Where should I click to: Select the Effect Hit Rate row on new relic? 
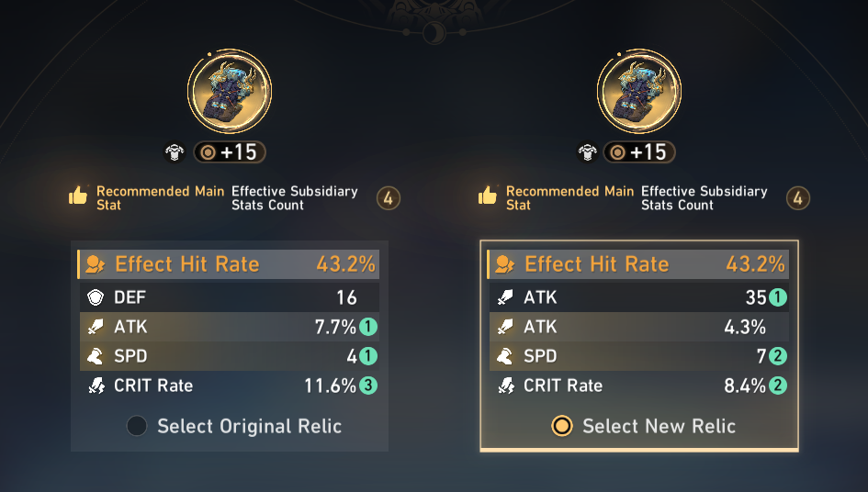(x=638, y=264)
